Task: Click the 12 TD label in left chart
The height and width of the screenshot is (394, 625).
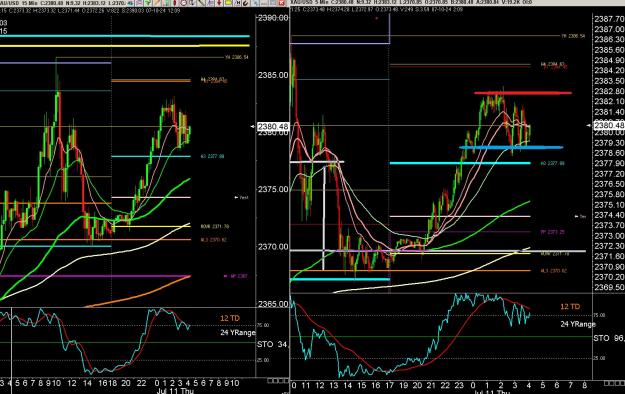Action: tap(230, 318)
